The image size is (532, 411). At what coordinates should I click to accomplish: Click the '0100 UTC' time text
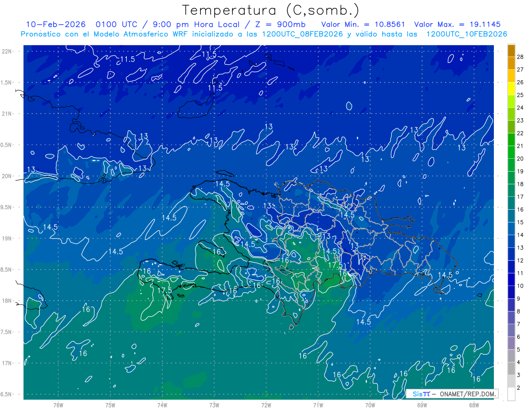coord(117,24)
